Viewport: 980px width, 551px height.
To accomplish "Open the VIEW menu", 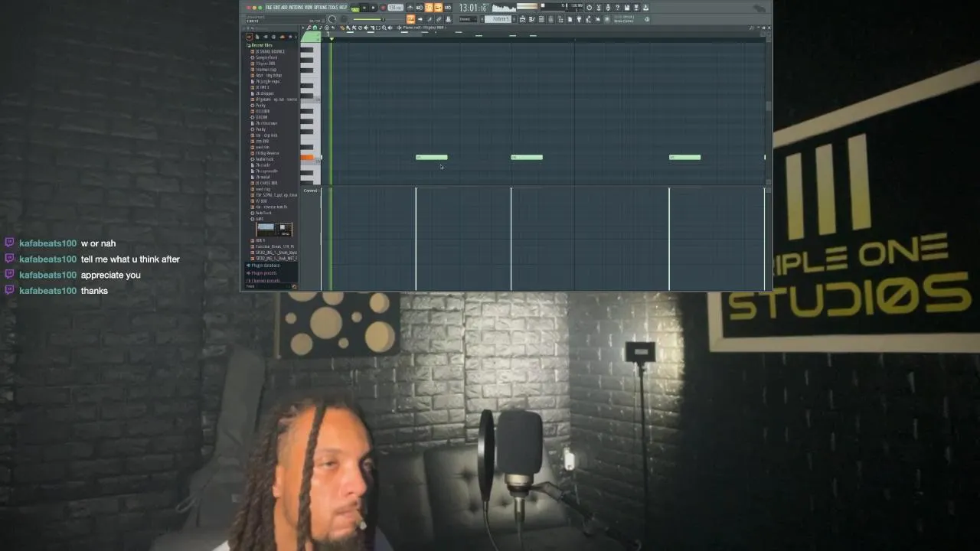I will (309, 8).
